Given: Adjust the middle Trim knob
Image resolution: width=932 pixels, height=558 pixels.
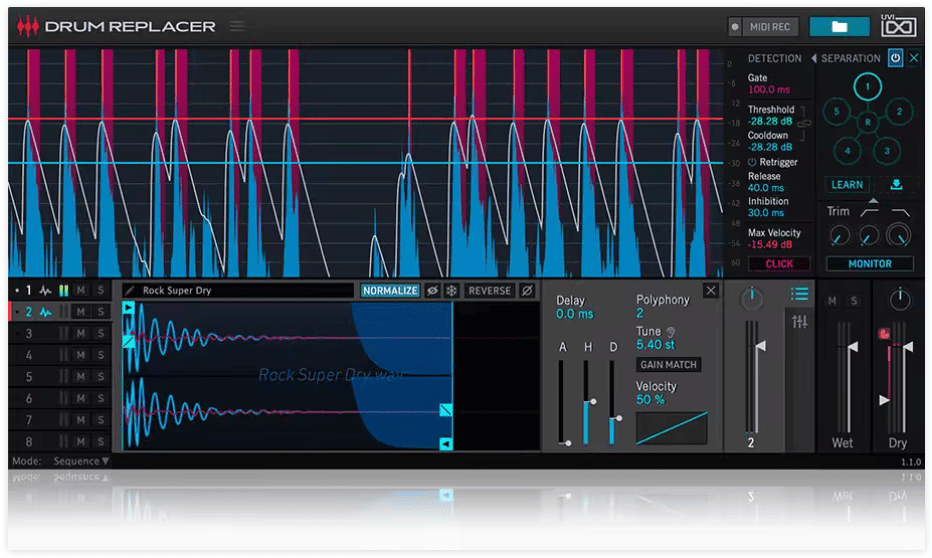Looking at the screenshot, I should coord(869,236).
